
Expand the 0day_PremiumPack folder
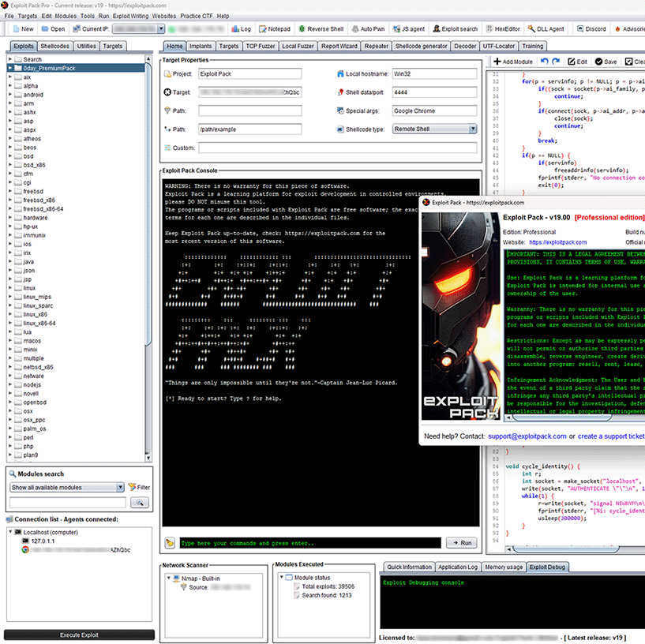point(10,69)
